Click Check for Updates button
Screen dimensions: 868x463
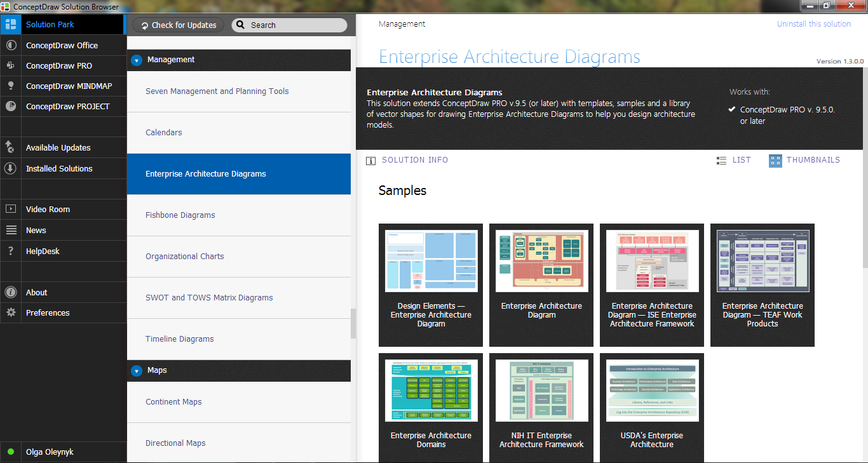(x=179, y=25)
